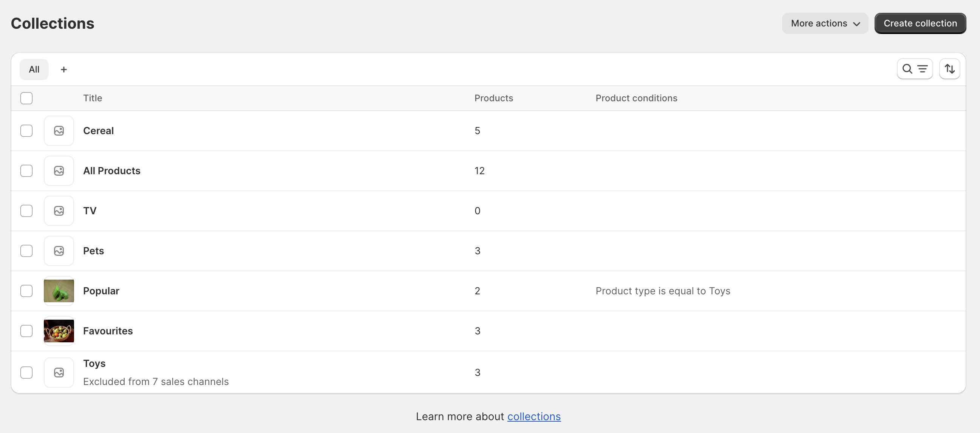
Task: Check the Cereal collection checkbox
Action: coord(26,130)
